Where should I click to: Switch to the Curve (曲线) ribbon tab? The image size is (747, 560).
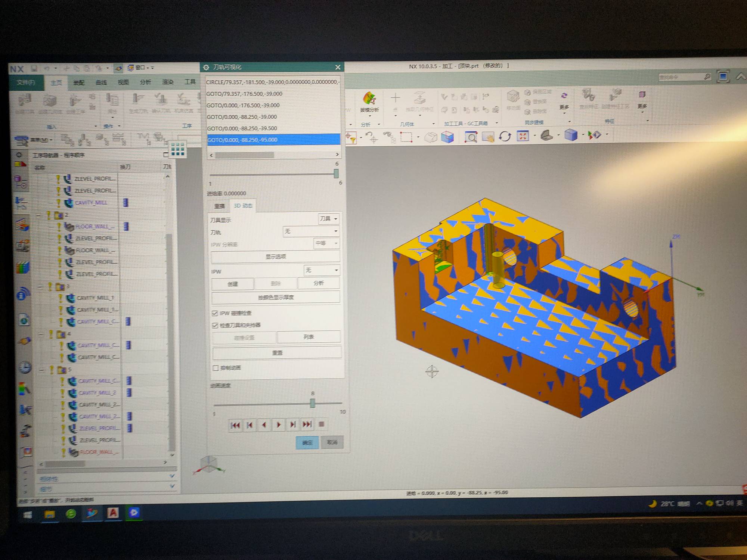(x=101, y=83)
